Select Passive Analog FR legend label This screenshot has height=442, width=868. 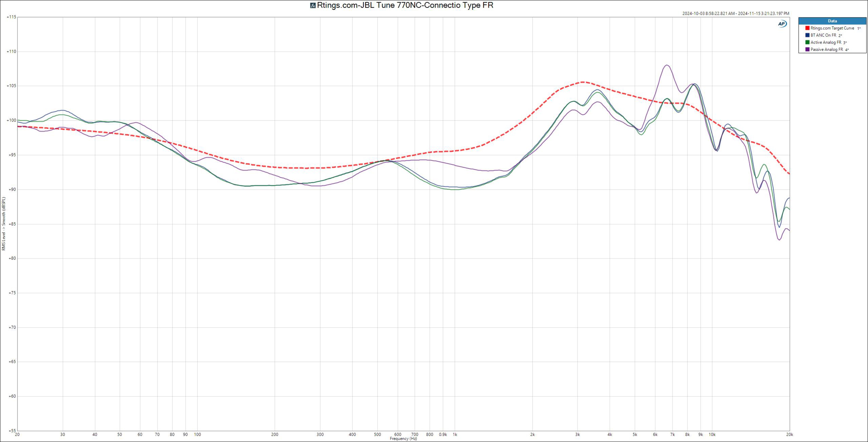pyautogui.click(x=827, y=49)
